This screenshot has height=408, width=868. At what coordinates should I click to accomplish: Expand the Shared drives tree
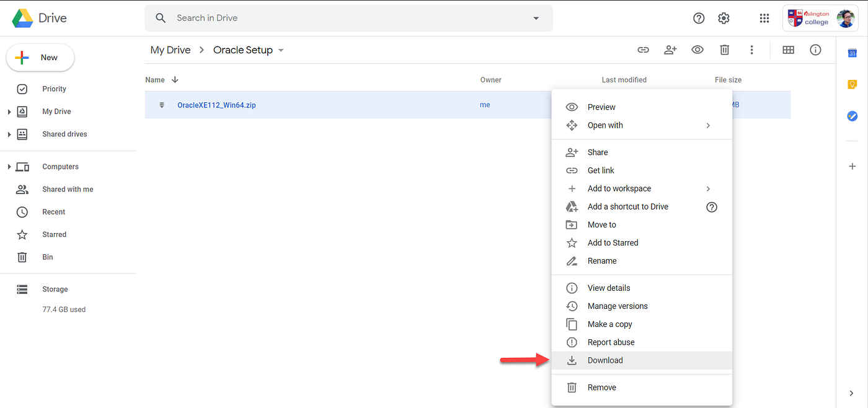coord(9,135)
